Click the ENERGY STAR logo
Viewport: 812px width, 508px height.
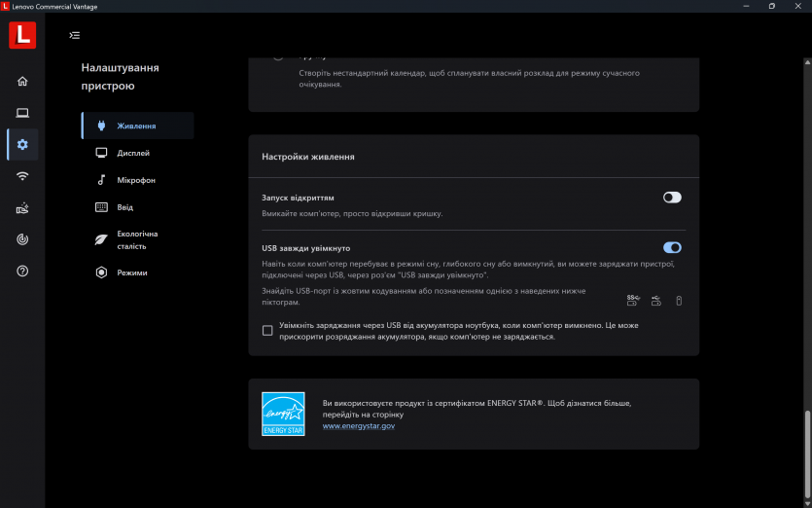[283, 414]
